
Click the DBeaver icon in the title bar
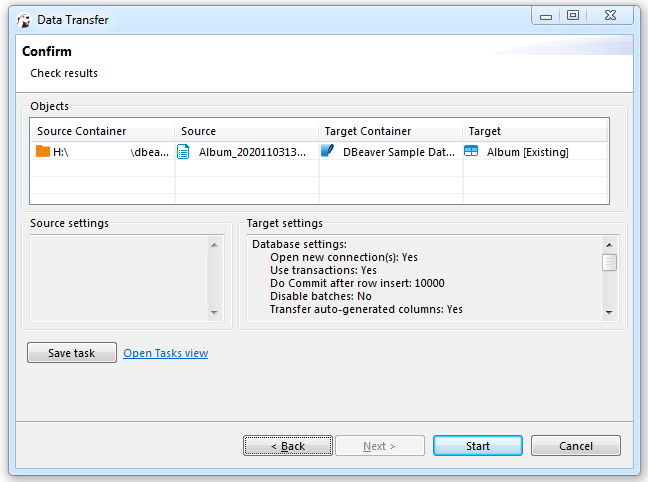(x=24, y=20)
